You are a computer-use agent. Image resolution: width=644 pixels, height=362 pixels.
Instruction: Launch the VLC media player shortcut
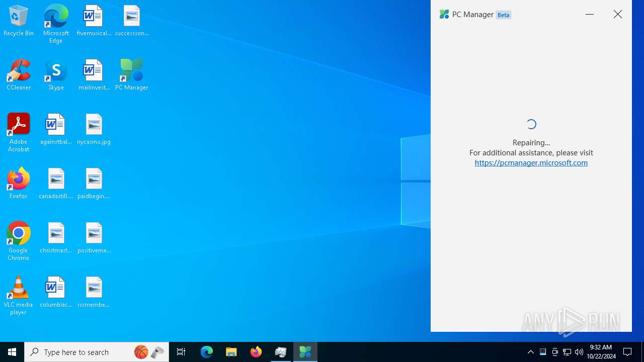click(18, 296)
